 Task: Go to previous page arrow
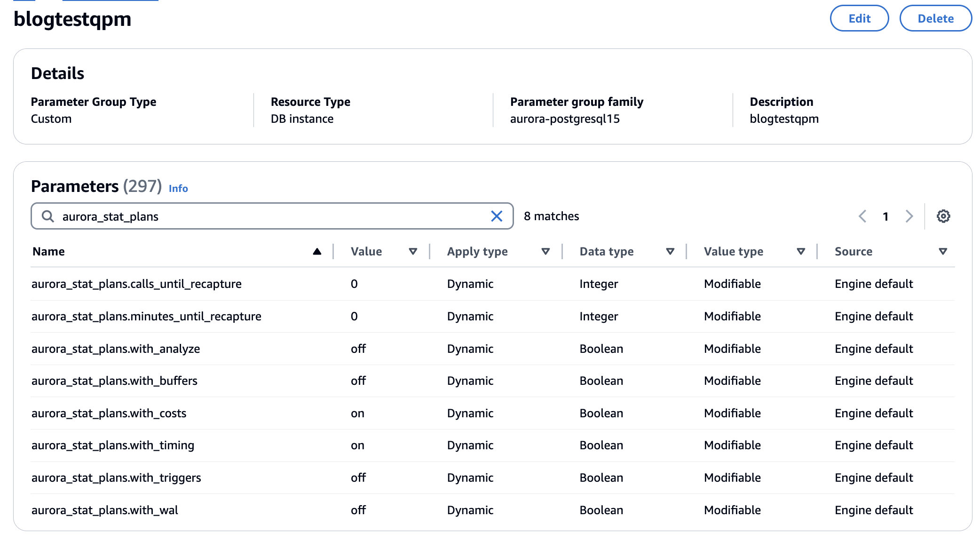pos(862,216)
